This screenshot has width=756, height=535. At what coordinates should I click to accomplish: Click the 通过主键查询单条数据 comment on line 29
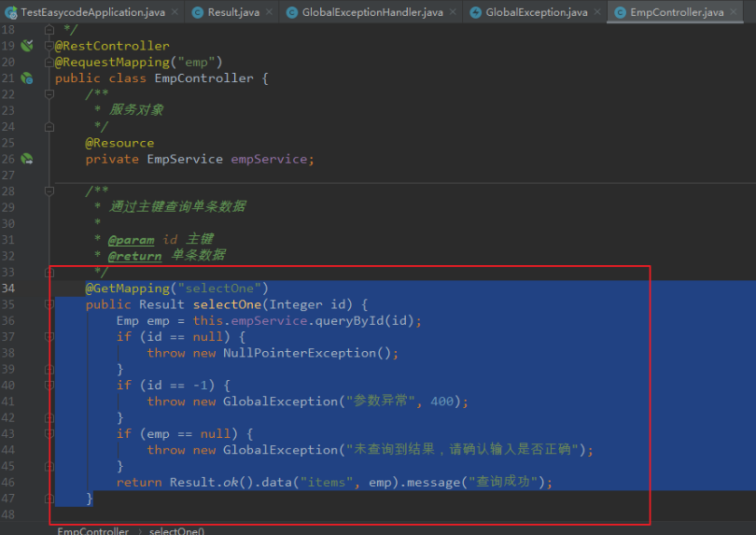click(177, 207)
